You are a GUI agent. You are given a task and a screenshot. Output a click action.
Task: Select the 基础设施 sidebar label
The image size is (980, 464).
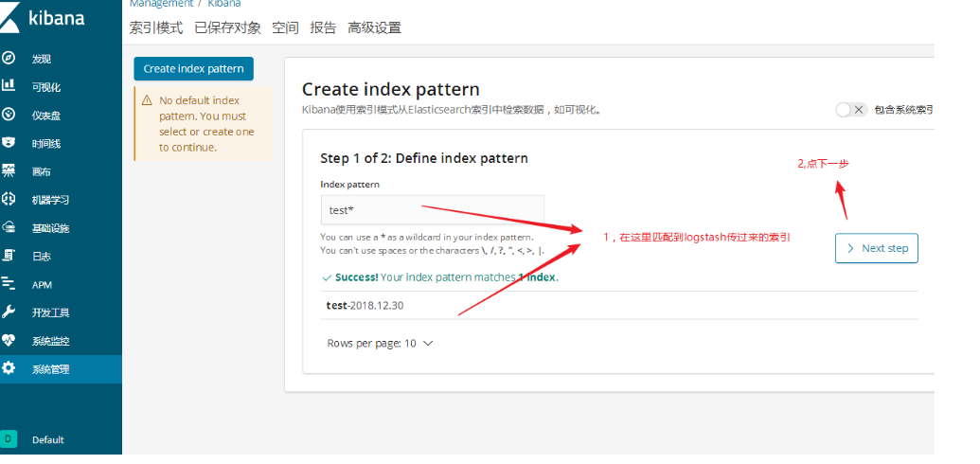click(50, 228)
